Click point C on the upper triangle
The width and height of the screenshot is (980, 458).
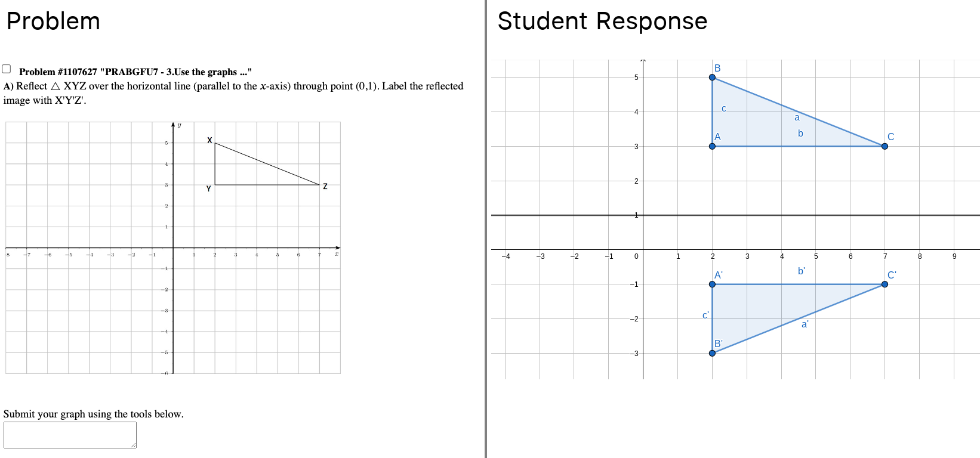(x=885, y=146)
